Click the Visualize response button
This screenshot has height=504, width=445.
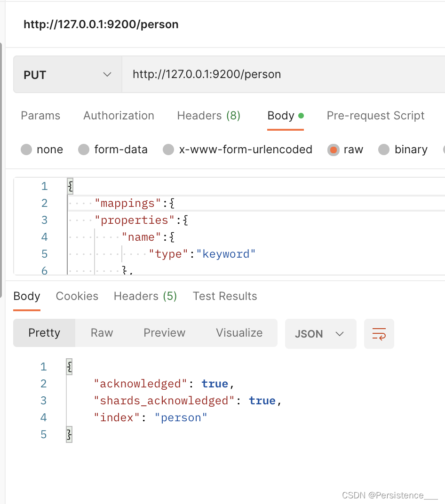(239, 333)
